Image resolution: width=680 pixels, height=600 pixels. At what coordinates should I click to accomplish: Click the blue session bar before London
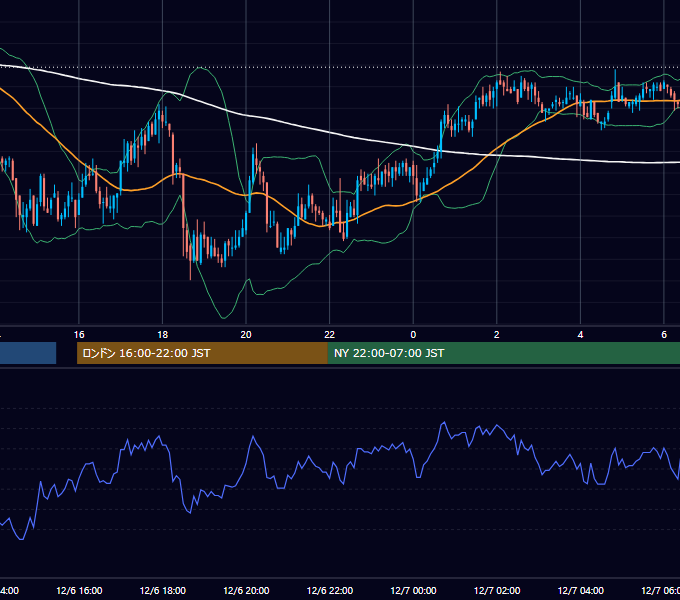pyautogui.click(x=28, y=353)
